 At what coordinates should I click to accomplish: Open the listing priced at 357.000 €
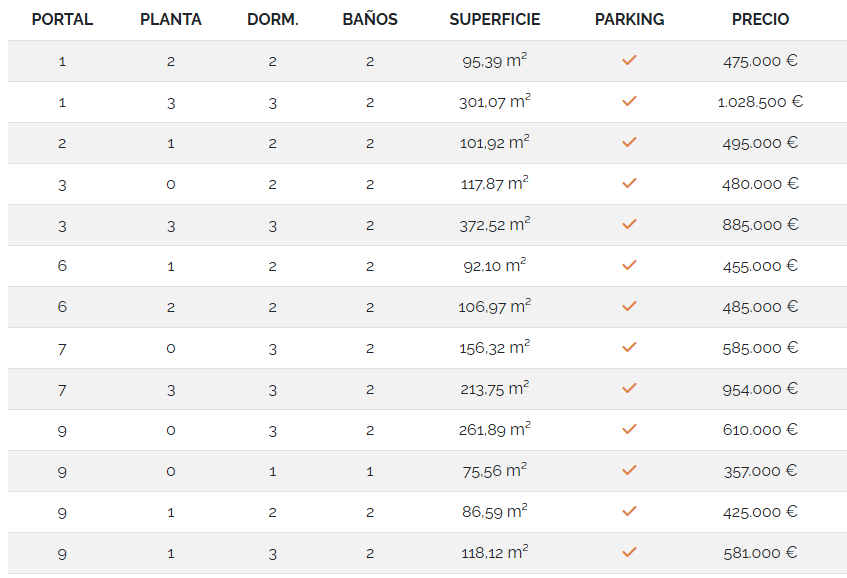click(760, 471)
